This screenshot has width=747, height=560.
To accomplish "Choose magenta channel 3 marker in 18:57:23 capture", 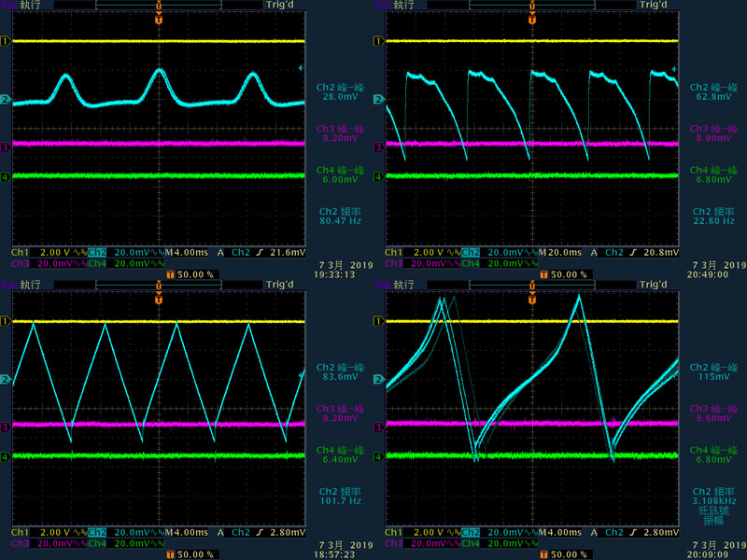I will pyautogui.click(x=6, y=427).
